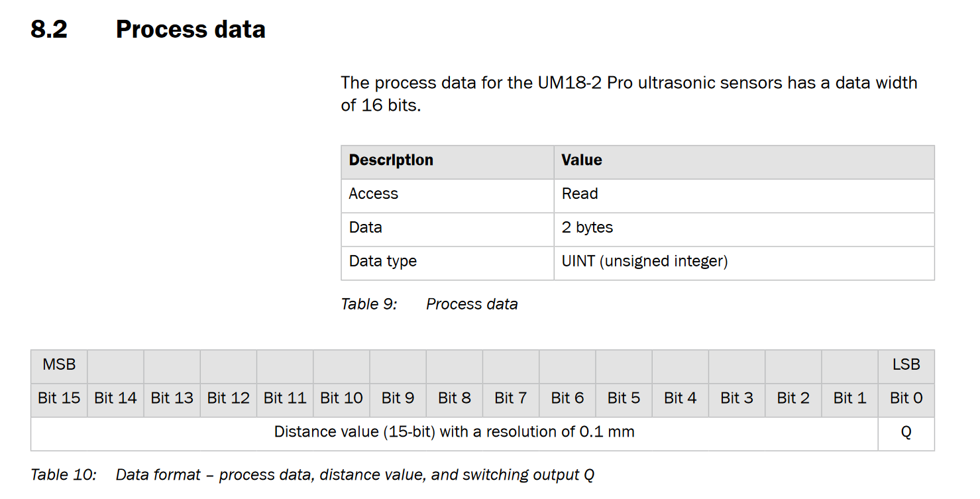Select the "LSB" cell in bit table
The width and height of the screenshot is (980, 499).
[906, 364]
